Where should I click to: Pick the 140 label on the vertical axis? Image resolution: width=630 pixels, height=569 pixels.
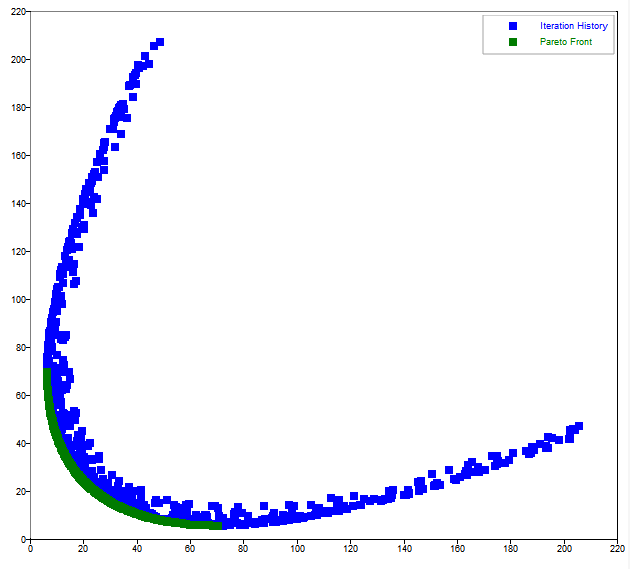coord(16,204)
